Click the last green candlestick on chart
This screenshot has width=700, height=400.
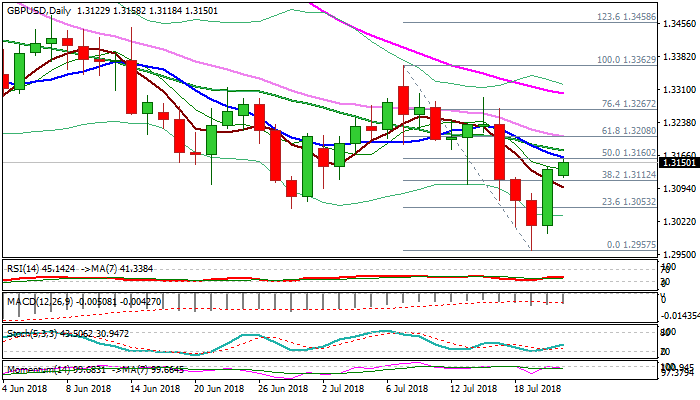[563, 169]
